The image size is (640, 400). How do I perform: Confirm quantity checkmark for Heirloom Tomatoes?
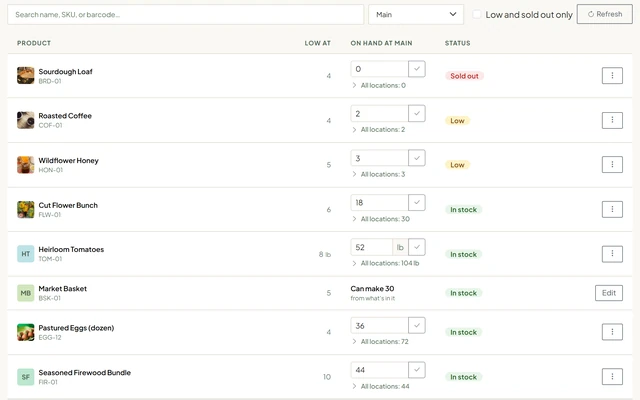417,247
